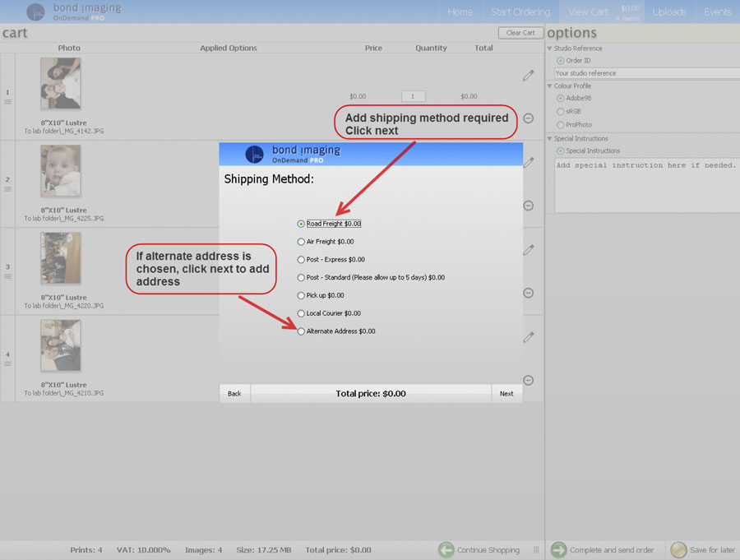Click the remove minus icon for item 1
The width and height of the screenshot is (740, 560).
coord(528,118)
